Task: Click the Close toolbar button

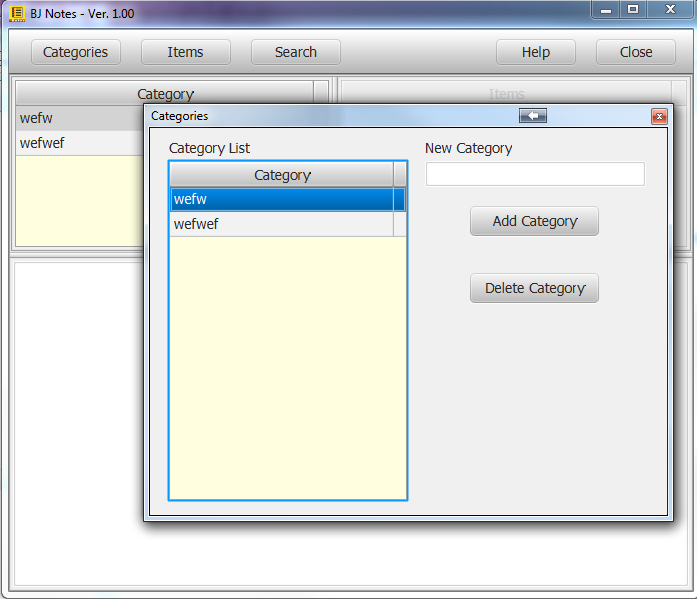Action: [636, 52]
